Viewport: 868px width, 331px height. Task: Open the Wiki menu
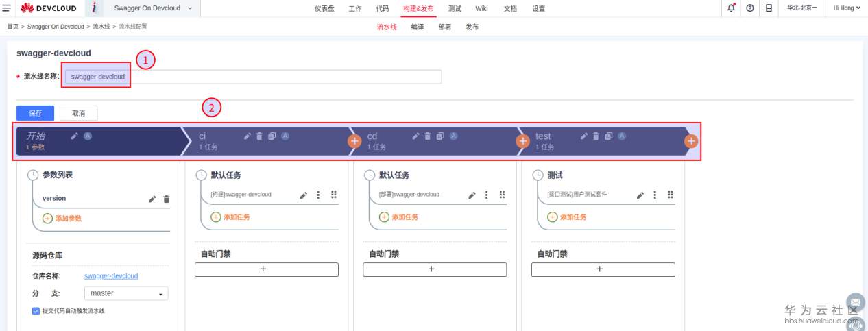tap(481, 8)
